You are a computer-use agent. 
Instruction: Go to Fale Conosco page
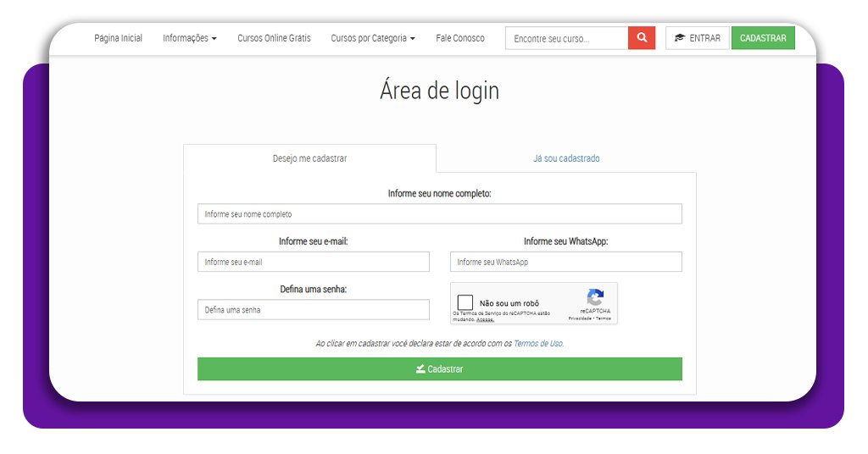460,38
